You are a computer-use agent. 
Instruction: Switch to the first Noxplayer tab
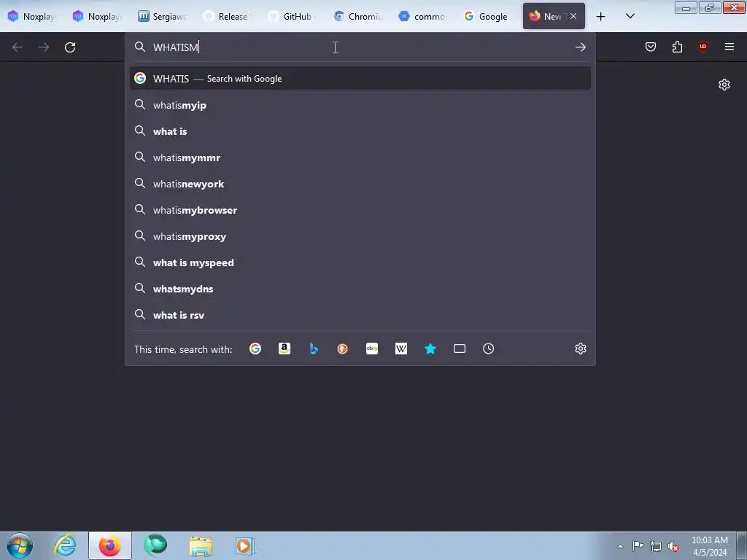pos(31,16)
